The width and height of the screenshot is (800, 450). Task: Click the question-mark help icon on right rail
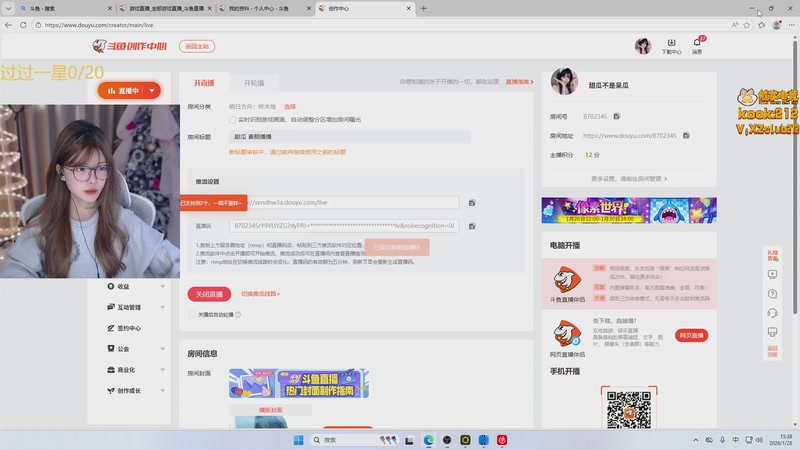(x=772, y=294)
